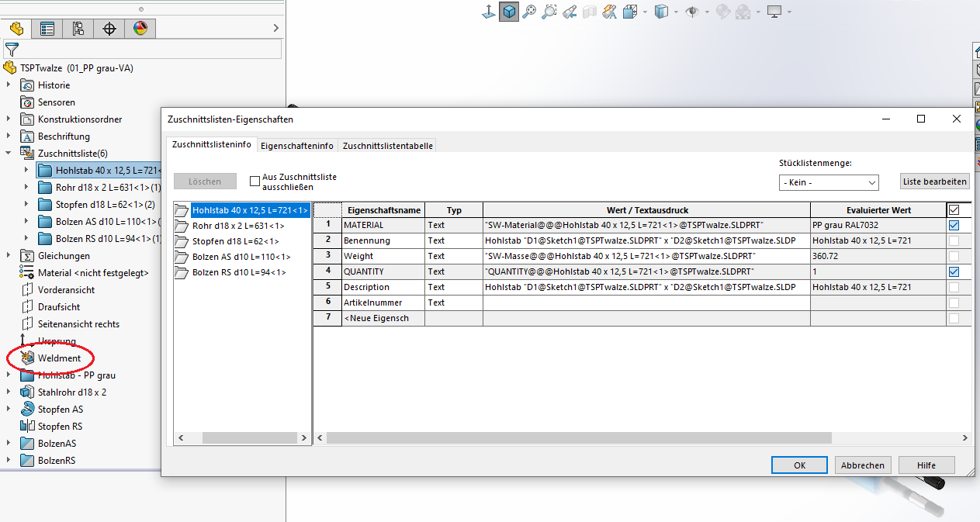Confirm the dialog with OK

tap(799, 465)
